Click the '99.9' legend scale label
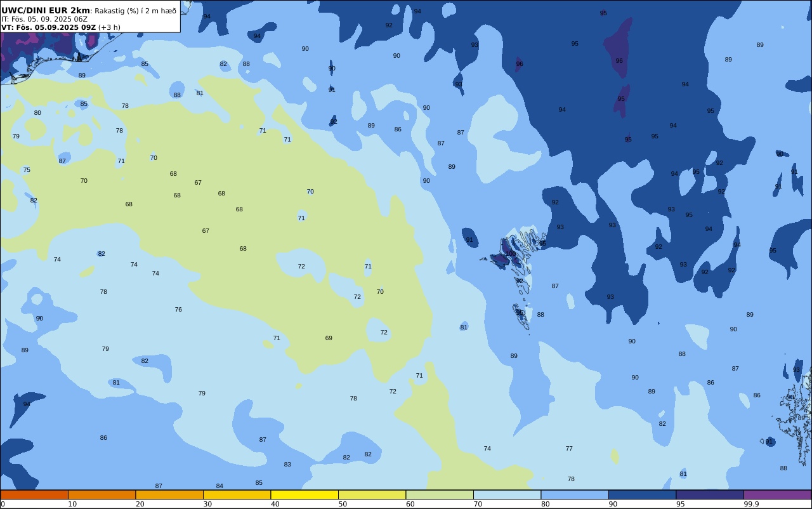This screenshot has height=509, width=812. (752, 504)
